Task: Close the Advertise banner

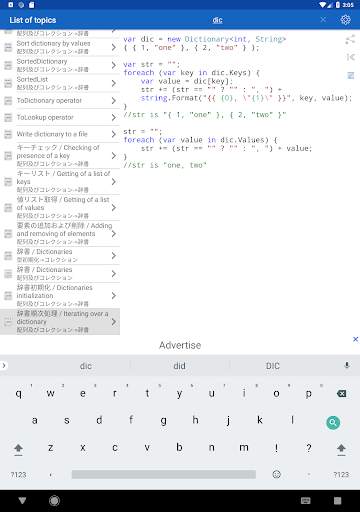Action: point(355,339)
